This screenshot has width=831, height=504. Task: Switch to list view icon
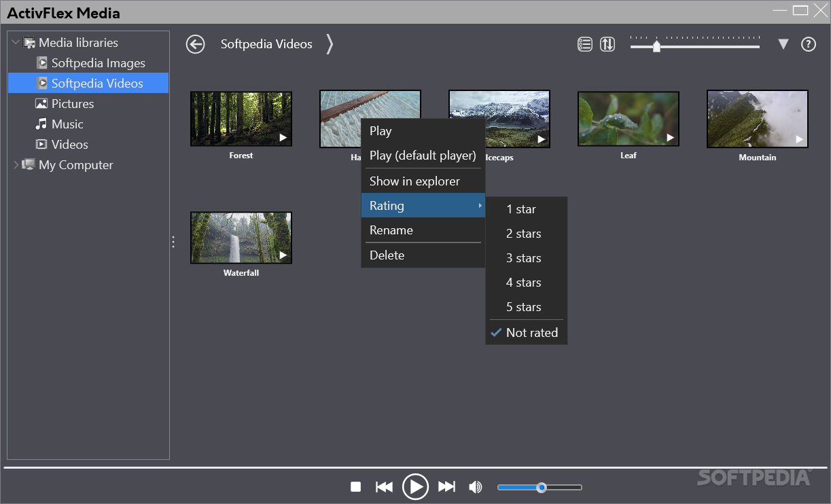tap(585, 44)
